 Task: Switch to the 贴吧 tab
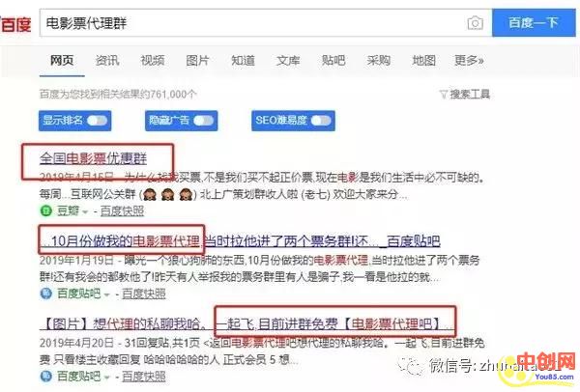coord(333,60)
